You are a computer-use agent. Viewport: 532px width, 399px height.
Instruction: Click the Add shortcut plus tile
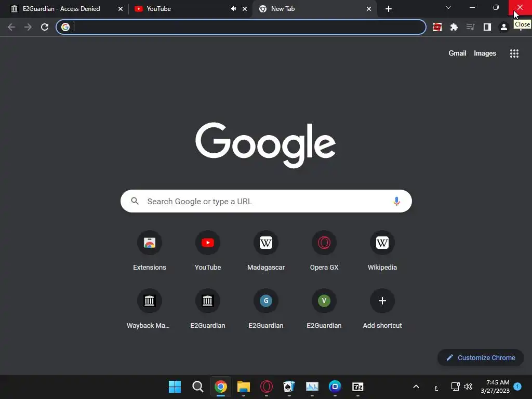pos(382,309)
